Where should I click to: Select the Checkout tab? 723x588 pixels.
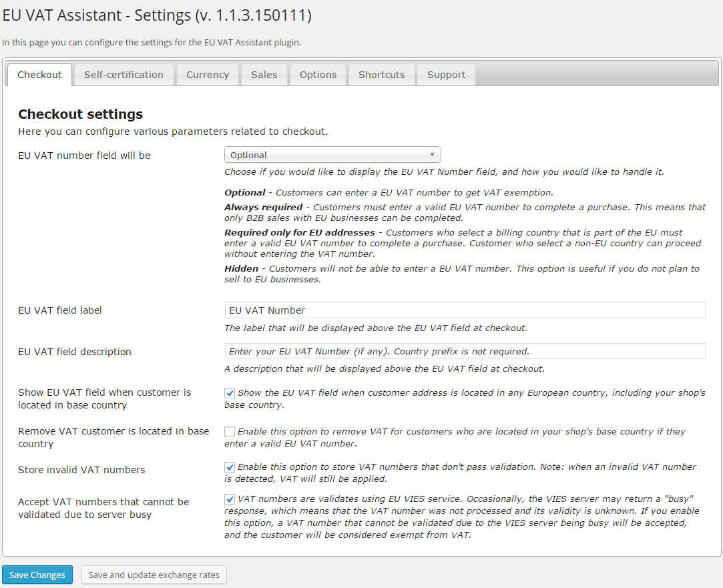(x=39, y=75)
